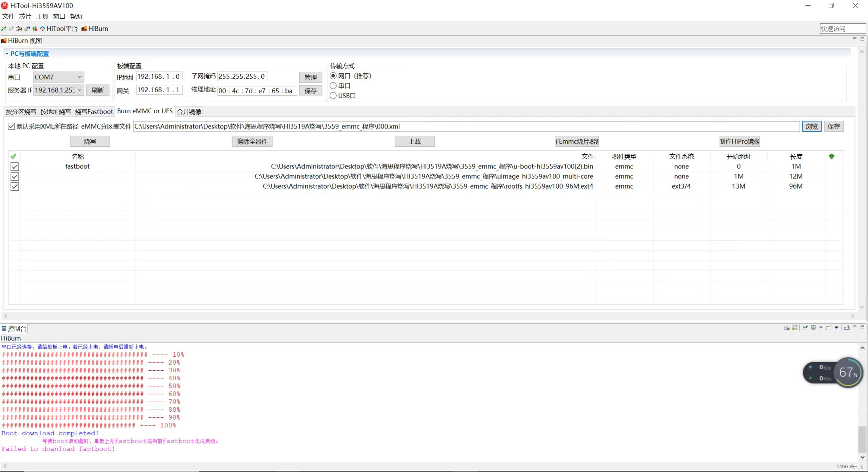The image size is (868, 472).
Task: Click the export console output icon
Action: (x=847, y=328)
